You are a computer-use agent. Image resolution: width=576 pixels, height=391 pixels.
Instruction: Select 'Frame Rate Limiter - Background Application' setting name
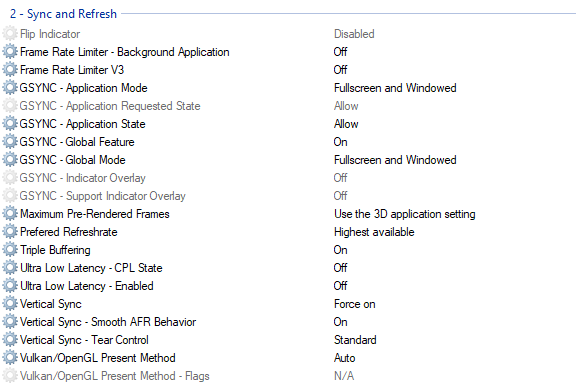[x=125, y=52]
